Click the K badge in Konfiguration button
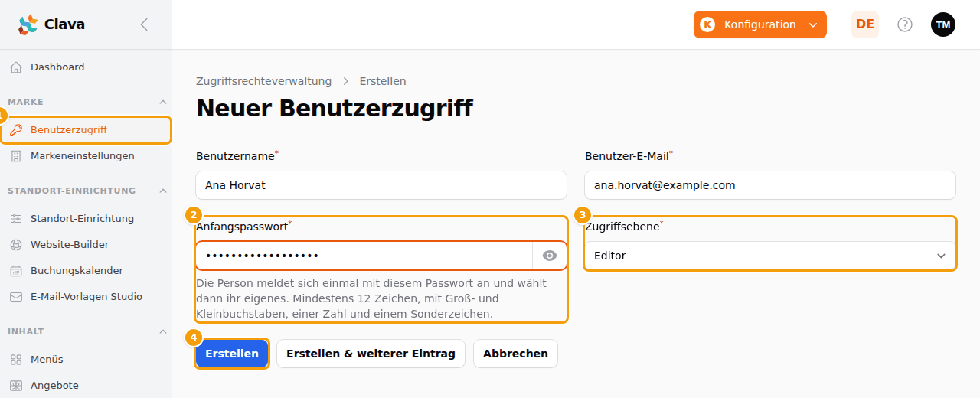This screenshot has width=980, height=398. click(707, 24)
